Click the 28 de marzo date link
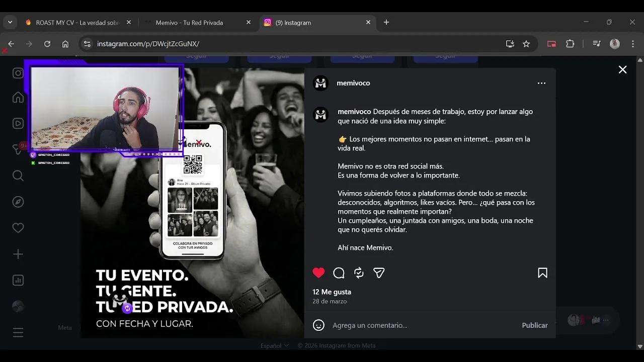644x362 pixels. [x=330, y=301]
